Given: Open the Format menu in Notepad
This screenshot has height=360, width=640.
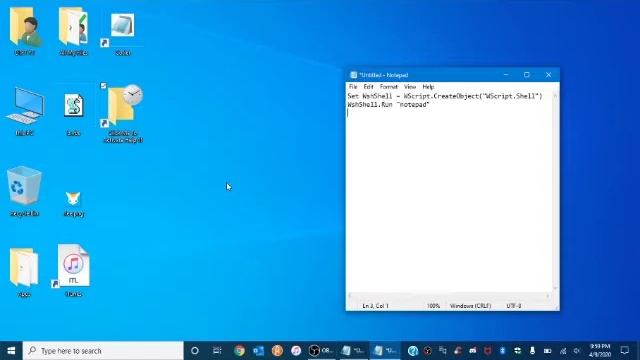Looking at the screenshot, I should (x=388, y=87).
